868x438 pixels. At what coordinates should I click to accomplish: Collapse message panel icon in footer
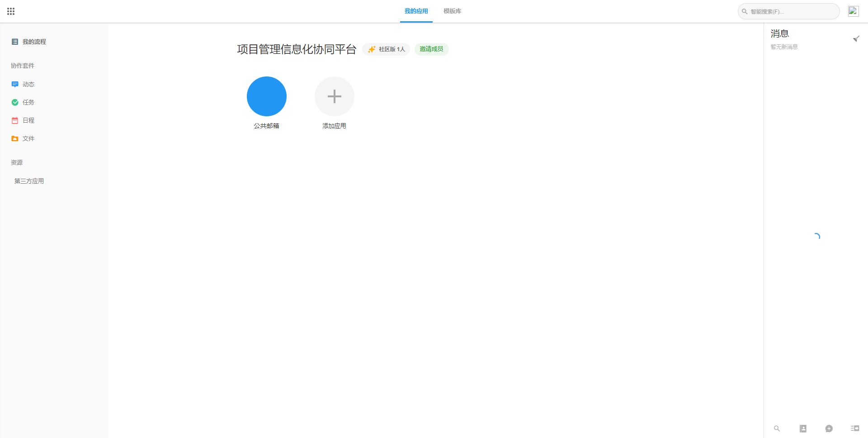[855, 428]
